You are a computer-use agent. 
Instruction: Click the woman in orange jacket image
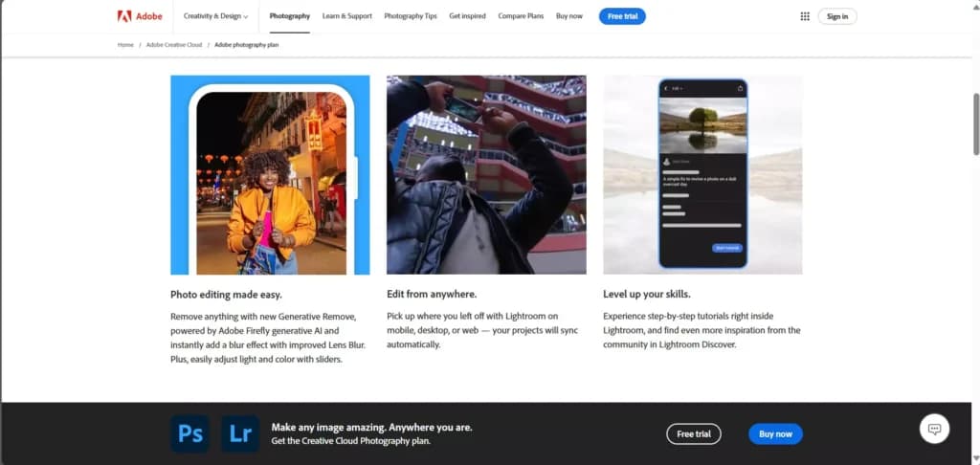270,175
